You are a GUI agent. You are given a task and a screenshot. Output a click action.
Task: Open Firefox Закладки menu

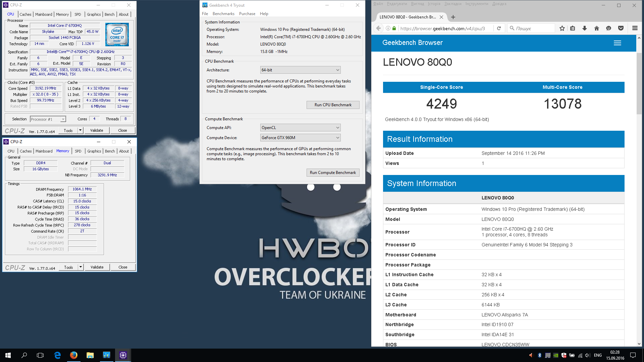coord(453,4)
